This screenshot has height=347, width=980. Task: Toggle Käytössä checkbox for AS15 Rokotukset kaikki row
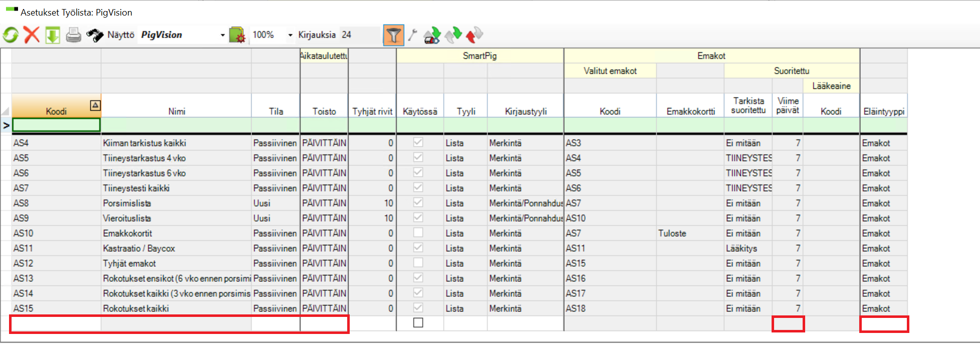click(418, 308)
